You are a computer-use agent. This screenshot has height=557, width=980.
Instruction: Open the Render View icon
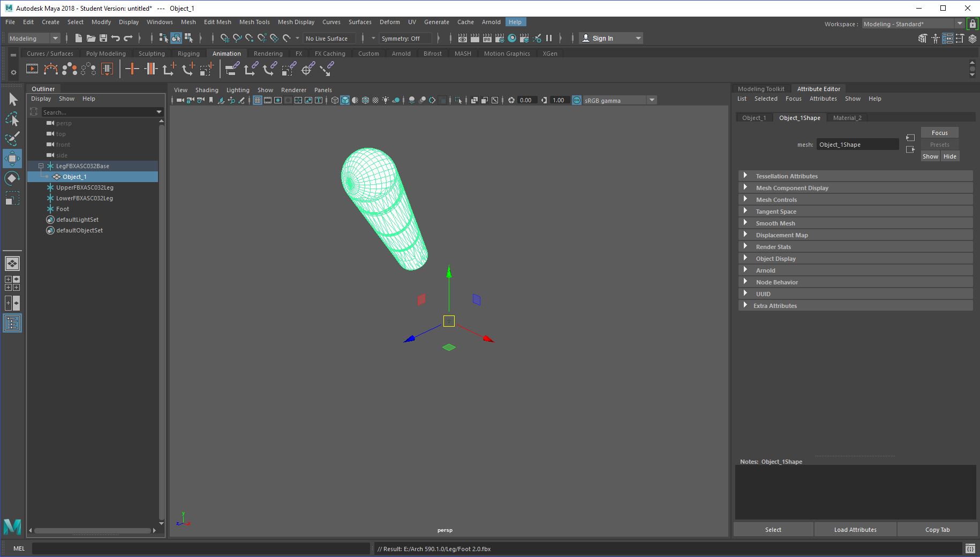463,38
